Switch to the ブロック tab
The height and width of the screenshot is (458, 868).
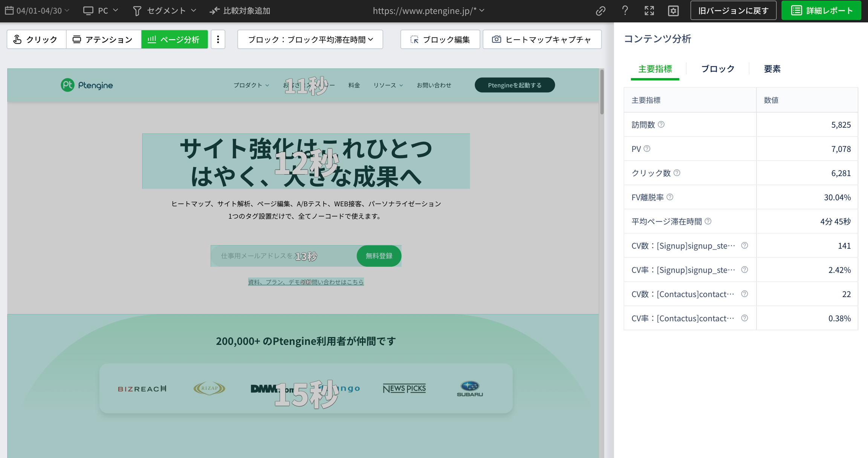717,69
